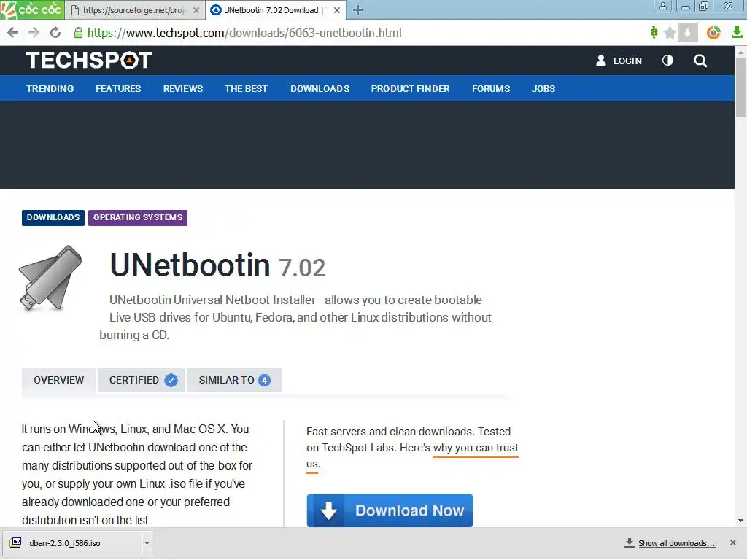Open TechSpot search magnifier
747x560 pixels.
(x=700, y=61)
